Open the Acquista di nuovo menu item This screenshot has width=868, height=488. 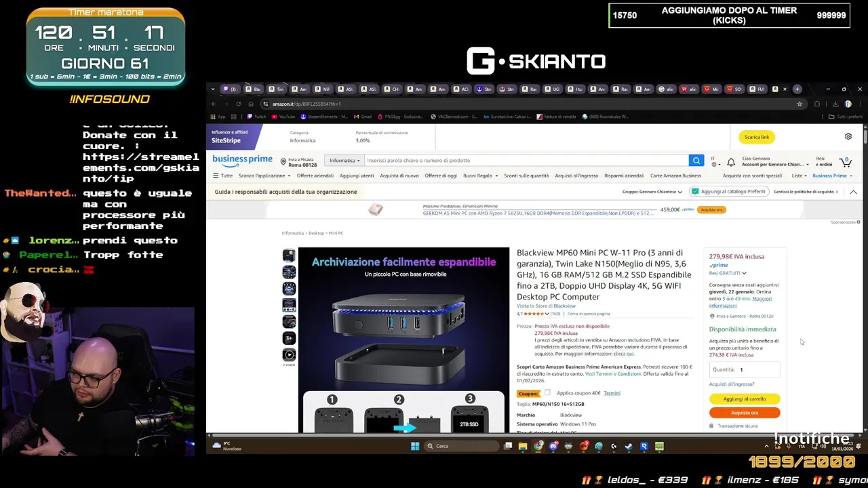click(x=399, y=176)
